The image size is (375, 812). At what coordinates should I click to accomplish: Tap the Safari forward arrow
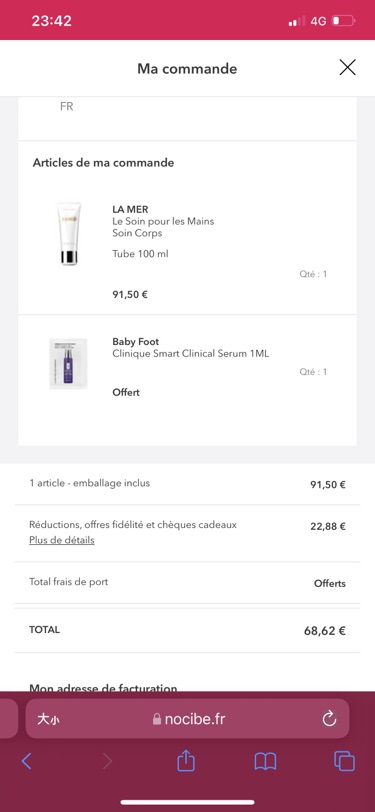107,761
